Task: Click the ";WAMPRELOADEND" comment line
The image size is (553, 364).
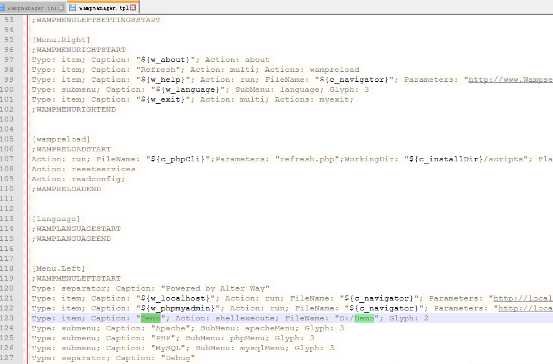Action: click(x=66, y=189)
